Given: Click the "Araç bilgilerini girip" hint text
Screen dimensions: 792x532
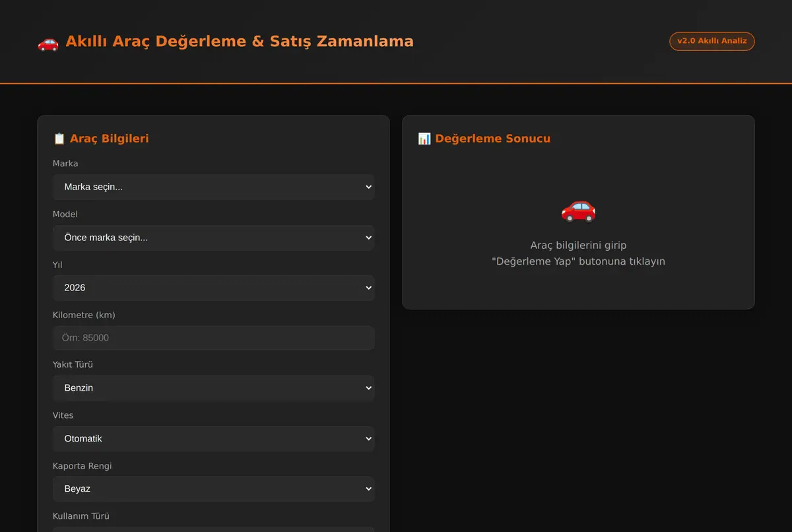Looking at the screenshot, I should (578, 245).
